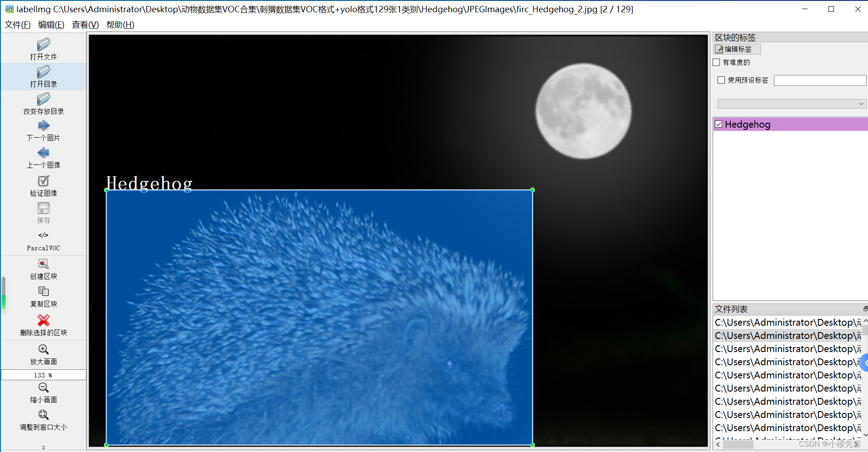This screenshot has height=452, width=868.
Task: Select the Hedgehog label list entry
Action: [x=791, y=124]
